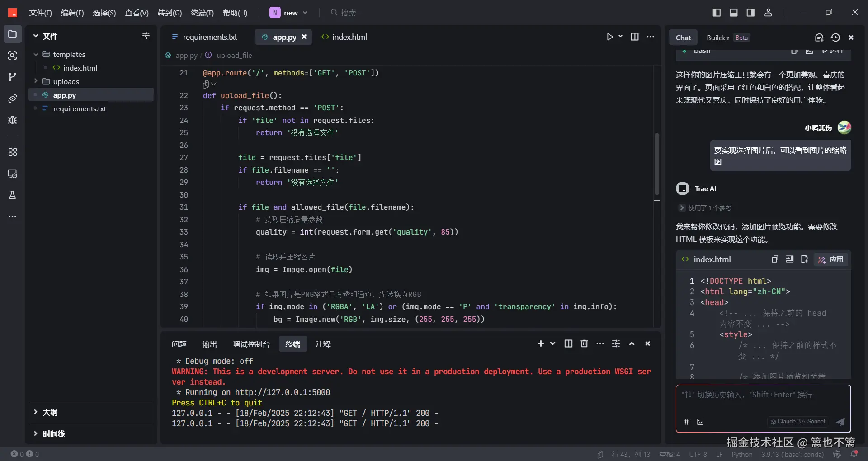Add index.html code to new file
868x461 pixels.
(804, 259)
